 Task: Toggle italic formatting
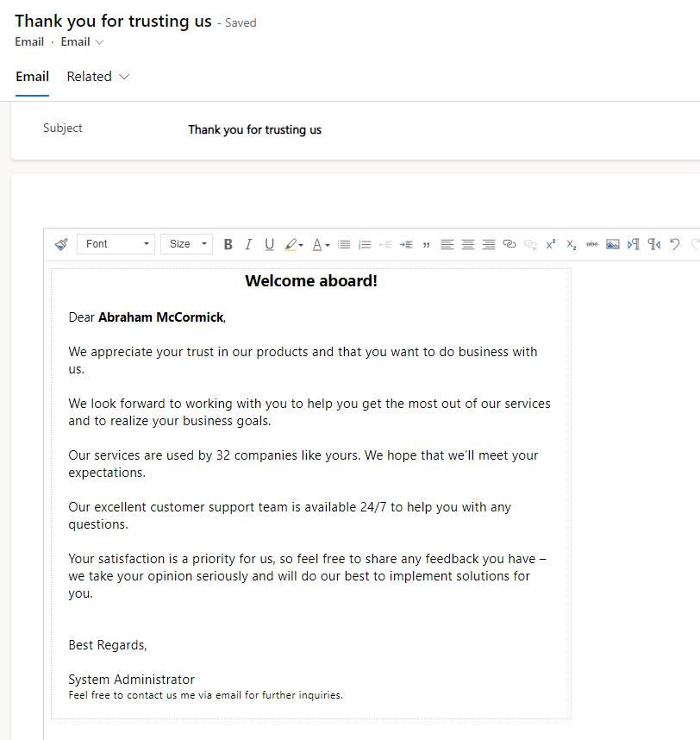tap(248, 244)
